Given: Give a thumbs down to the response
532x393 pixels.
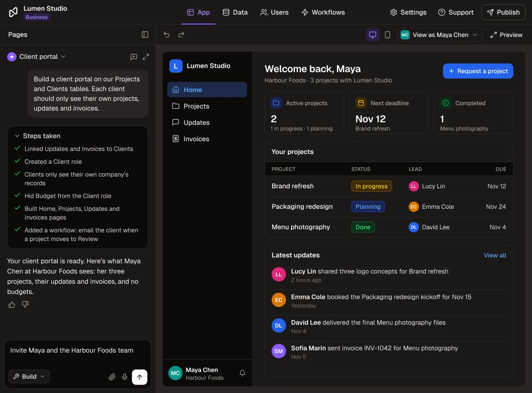Looking at the screenshot, I should point(25,305).
